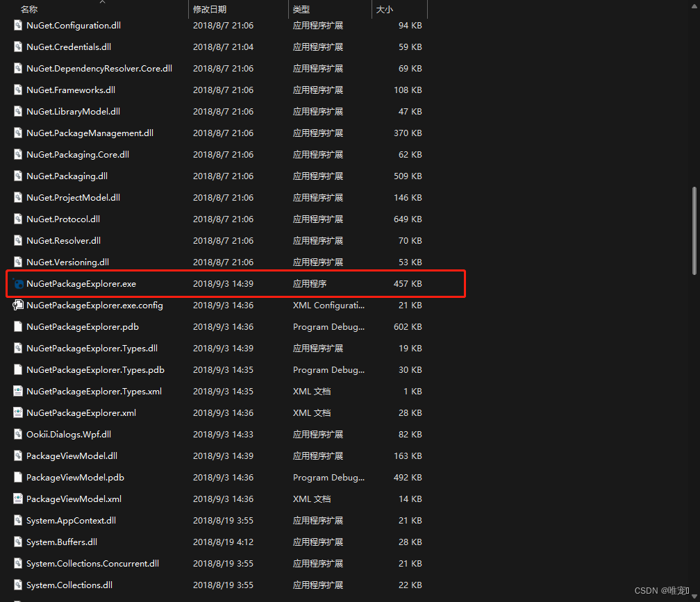Select the NuGet.PackageManagement.dll file name

coord(90,133)
